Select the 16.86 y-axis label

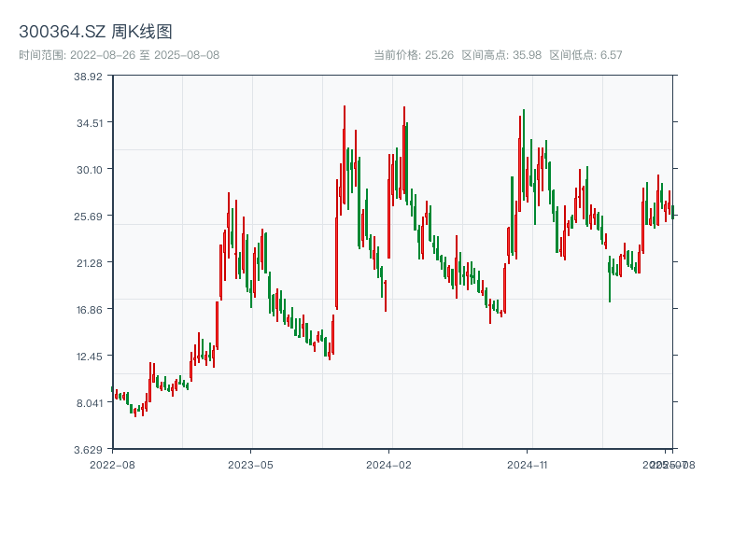[90, 310]
